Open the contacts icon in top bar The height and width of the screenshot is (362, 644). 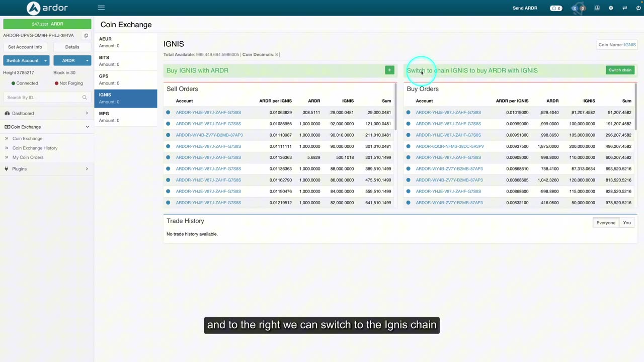pos(597,8)
